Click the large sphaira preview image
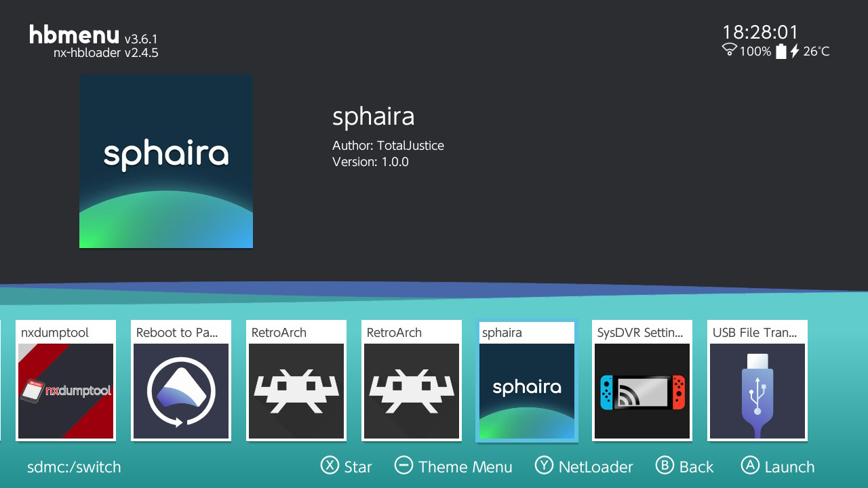The image size is (868, 488). 166,161
